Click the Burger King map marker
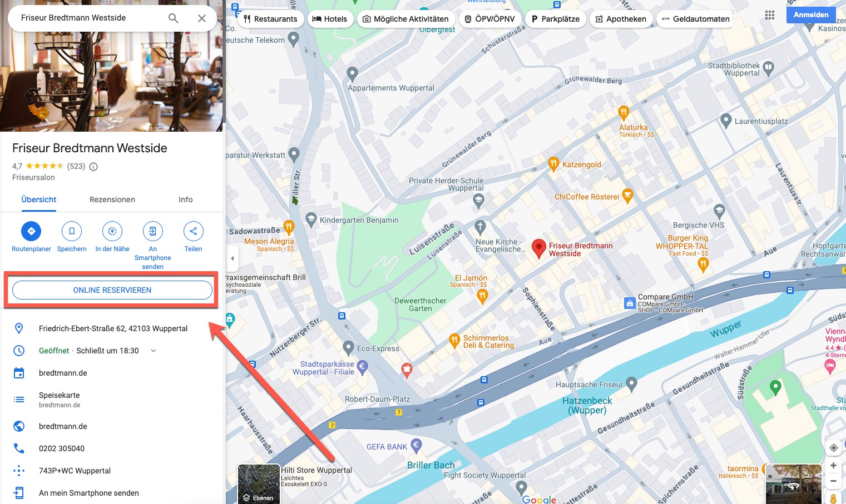Viewport: 846px width, 504px height. [x=703, y=265]
